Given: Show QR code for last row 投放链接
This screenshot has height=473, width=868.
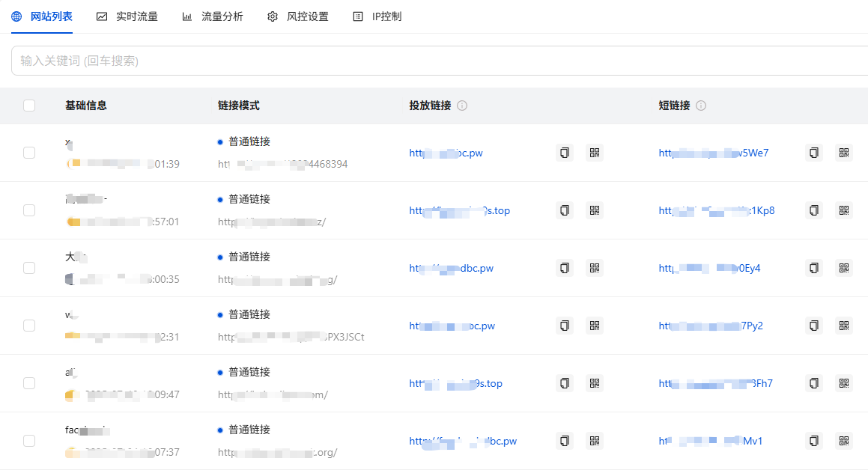Looking at the screenshot, I should tap(595, 441).
